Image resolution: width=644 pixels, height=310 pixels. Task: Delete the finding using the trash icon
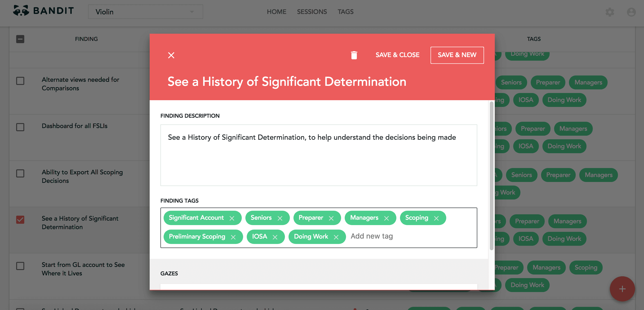click(x=354, y=55)
